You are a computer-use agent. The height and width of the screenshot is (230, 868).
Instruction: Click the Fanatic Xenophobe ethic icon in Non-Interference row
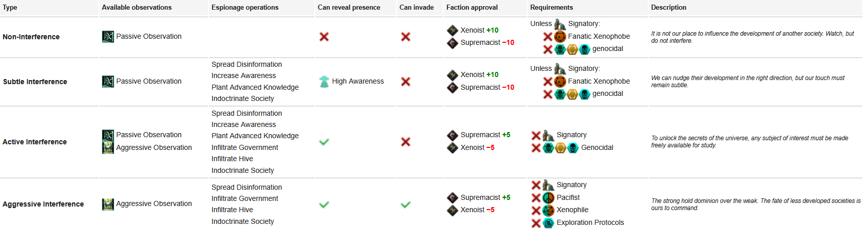click(x=560, y=37)
